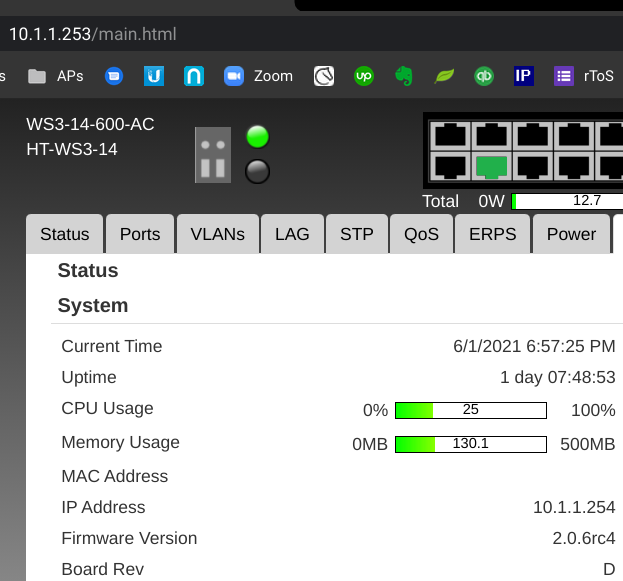This screenshot has width=623, height=581.
Task: Open the IP bookmark icon
Action: (523, 76)
